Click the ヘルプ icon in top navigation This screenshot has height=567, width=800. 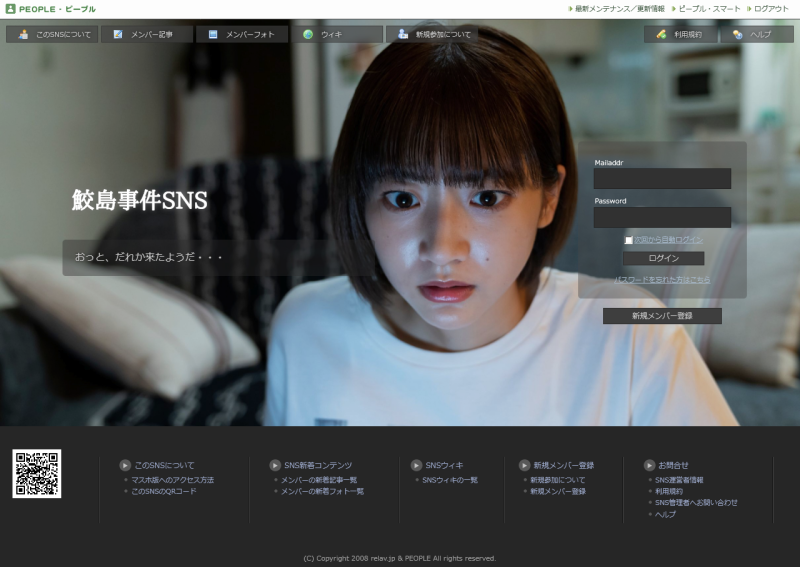click(737, 34)
